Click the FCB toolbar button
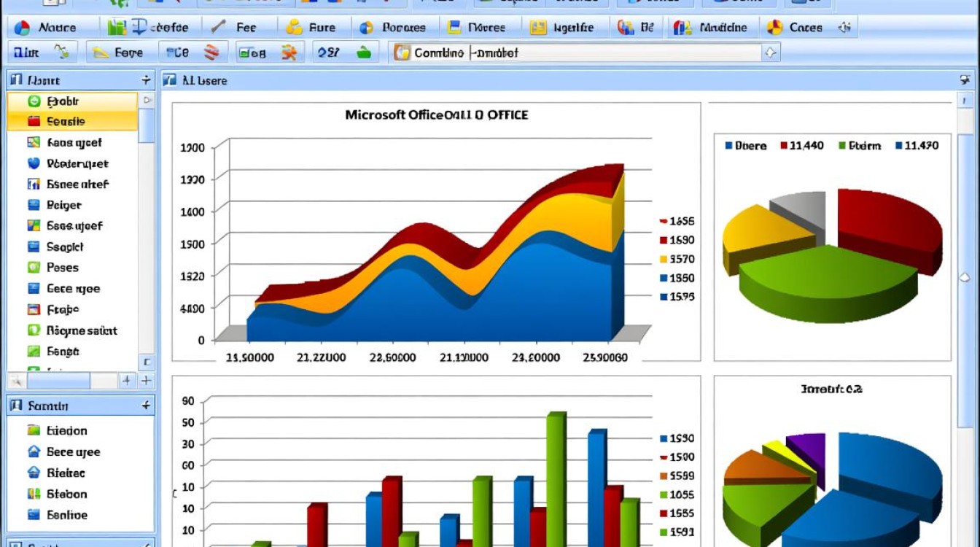The image size is (980, 547). click(192, 53)
